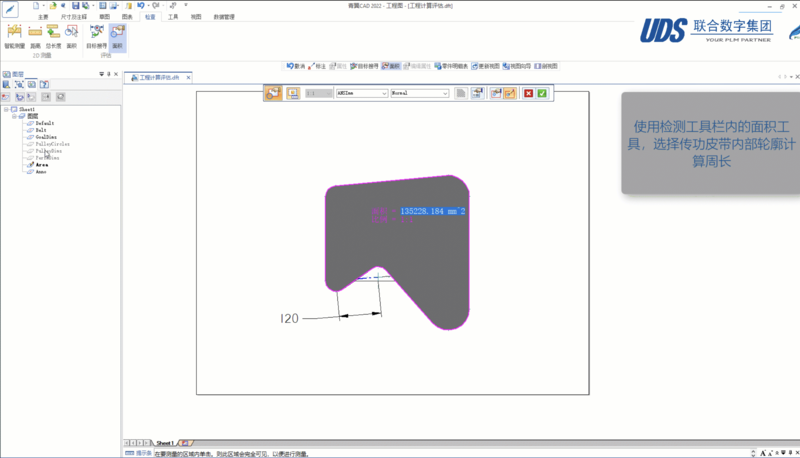The height and width of the screenshot is (458, 800).
Task: Open the 目标搜寻 goal seek tool
Action: tap(96, 37)
